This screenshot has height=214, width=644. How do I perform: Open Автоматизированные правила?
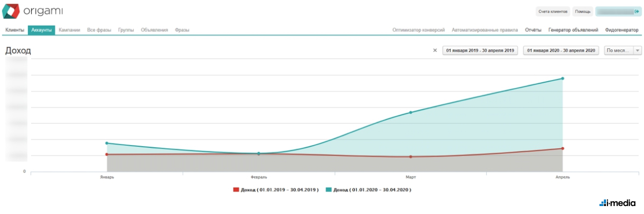coord(485,30)
